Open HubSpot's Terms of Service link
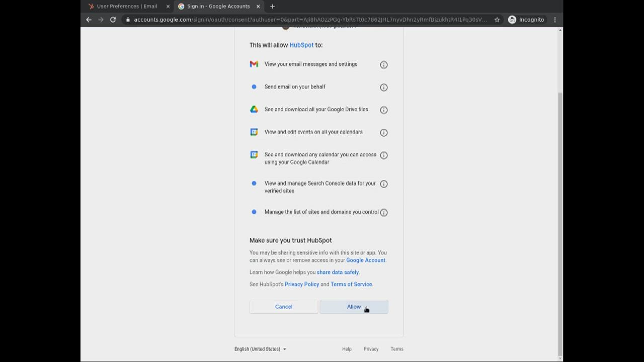644x362 pixels. [x=351, y=284]
